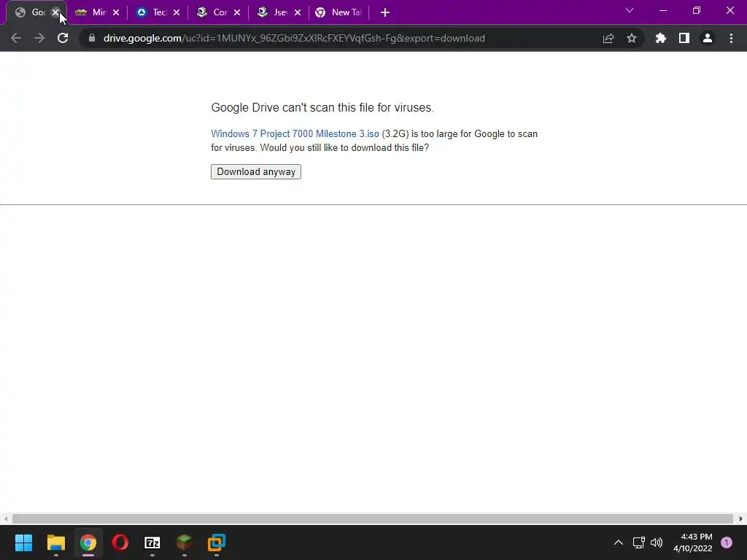Open volume control in system tray
The height and width of the screenshot is (560, 747).
pyautogui.click(x=657, y=542)
